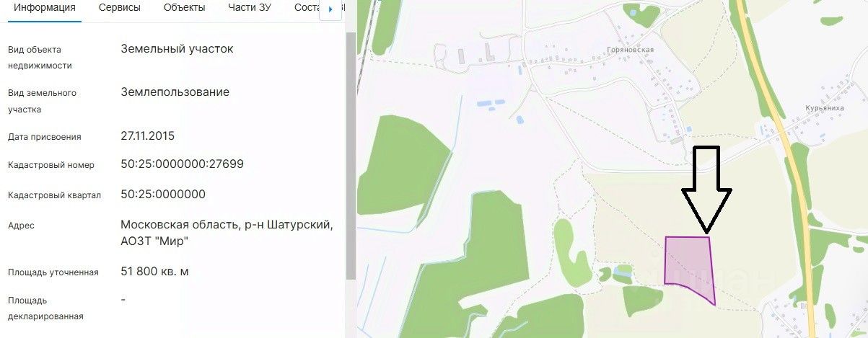Open the partially hidden Состав tab

click(x=308, y=8)
